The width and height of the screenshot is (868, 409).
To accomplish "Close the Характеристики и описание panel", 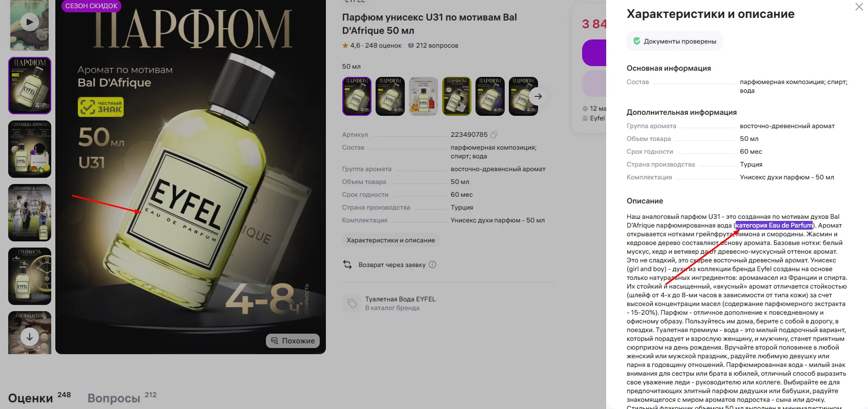I will click(859, 7).
